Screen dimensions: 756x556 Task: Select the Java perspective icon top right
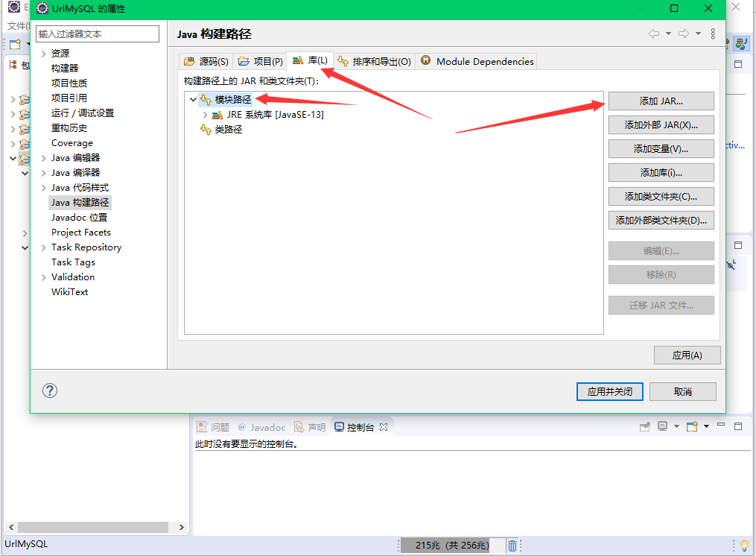tap(741, 43)
